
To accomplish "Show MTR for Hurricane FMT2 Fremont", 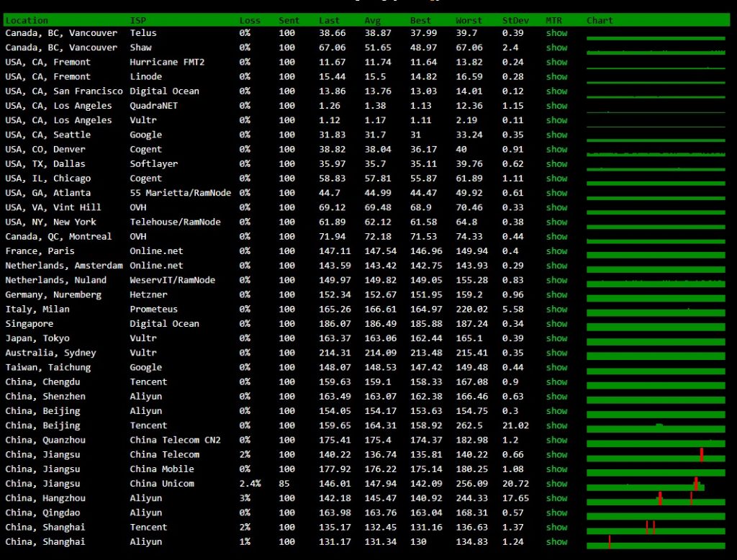I will [556, 62].
